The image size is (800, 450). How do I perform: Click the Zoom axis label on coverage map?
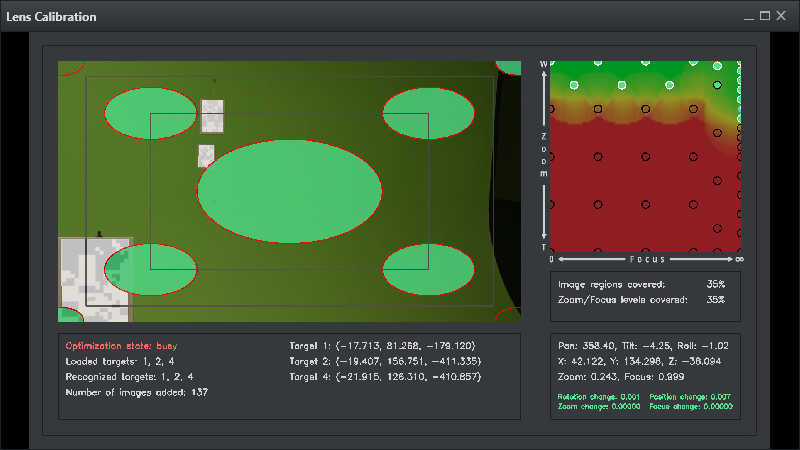pyautogui.click(x=544, y=155)
